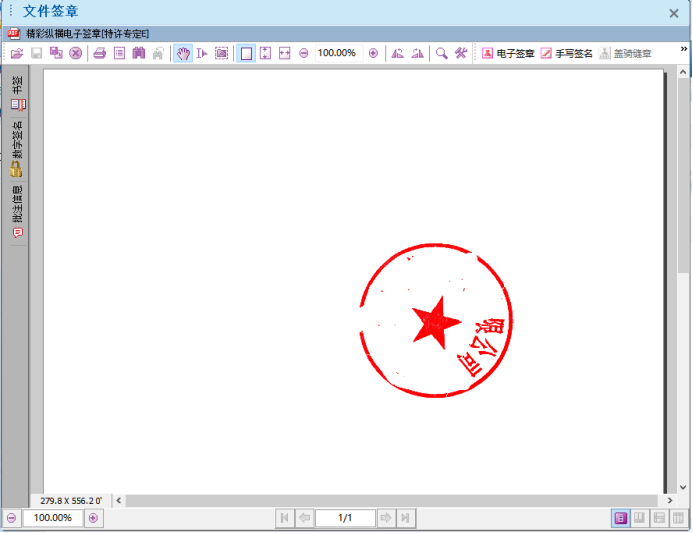The height and width of the screenshot is (533, 693).
Task: Click the horizontal scrollbar left arrow
Action: click(118, 501)
